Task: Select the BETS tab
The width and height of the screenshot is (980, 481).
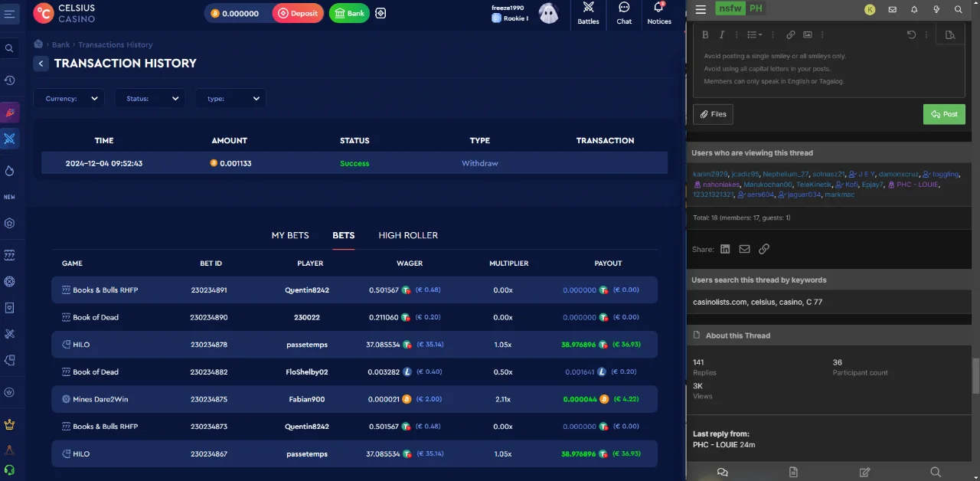Action: pyautogui.click(x=344, y=235)
